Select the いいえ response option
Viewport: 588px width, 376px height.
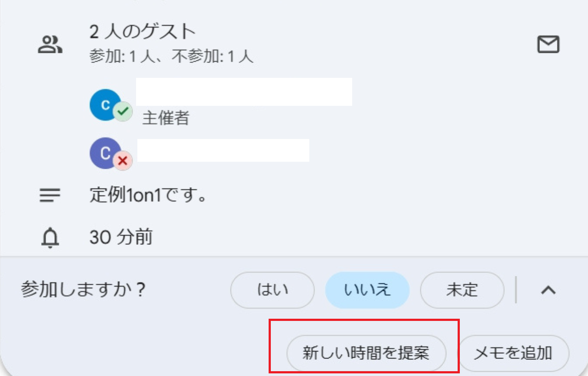click(367, 290)
